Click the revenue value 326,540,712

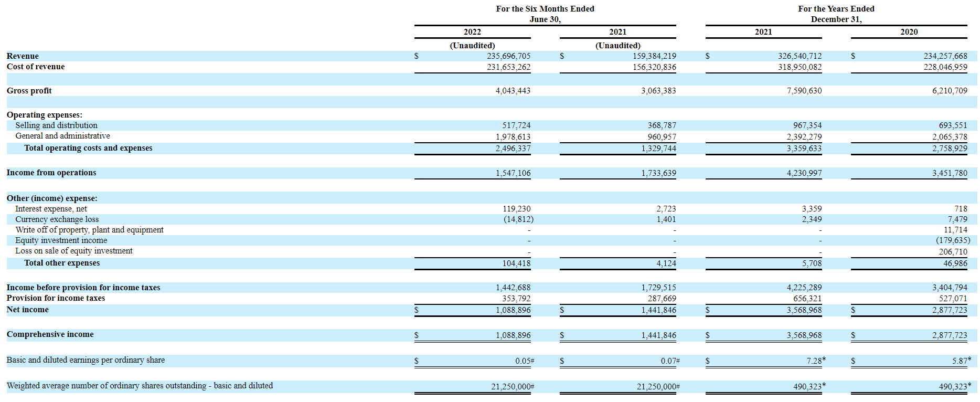point(800,56)
